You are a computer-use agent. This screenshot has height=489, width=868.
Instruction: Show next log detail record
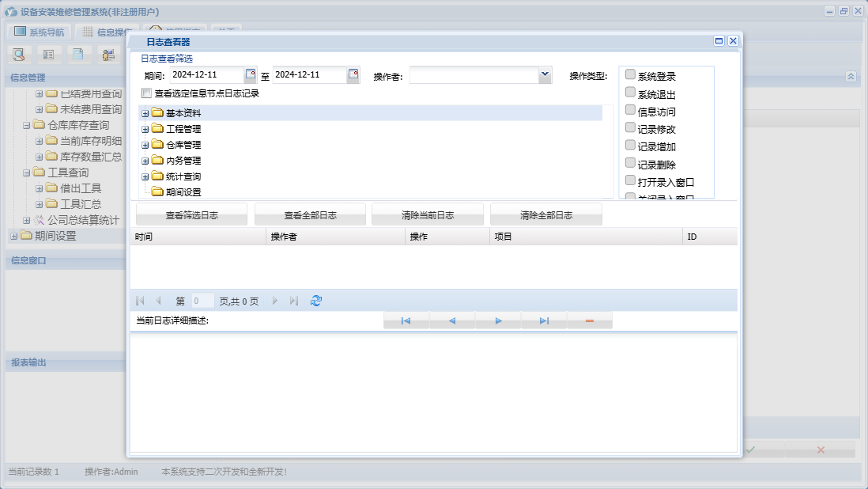pyautogui.click(x=498, y=320)
